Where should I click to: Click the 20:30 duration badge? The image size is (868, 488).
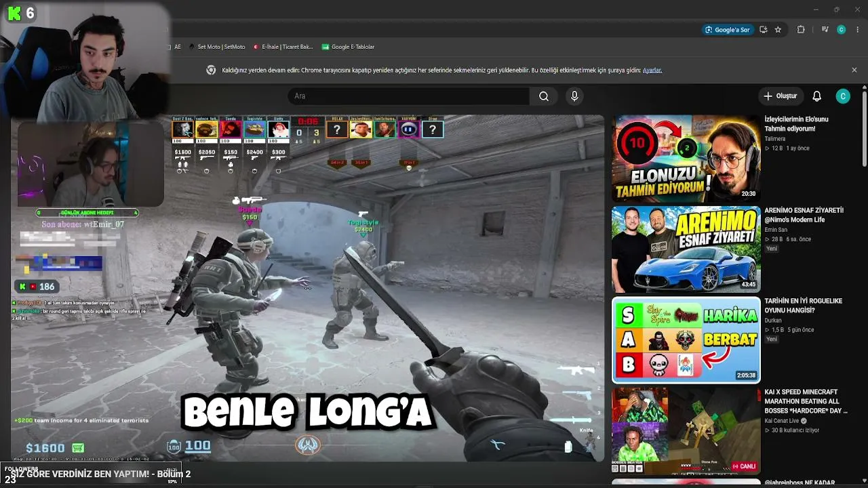(748, 194)
